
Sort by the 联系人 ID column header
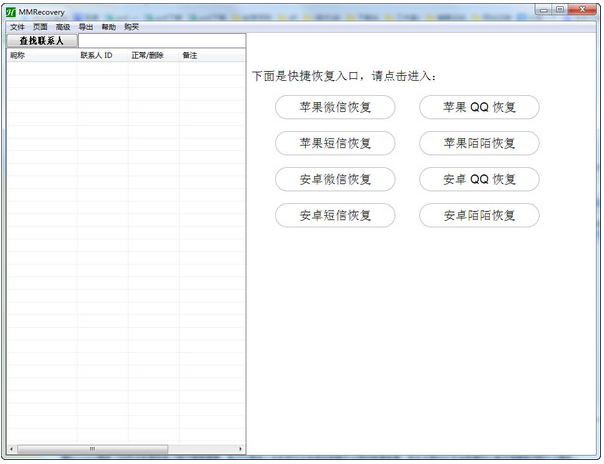[x=102, y=55]
